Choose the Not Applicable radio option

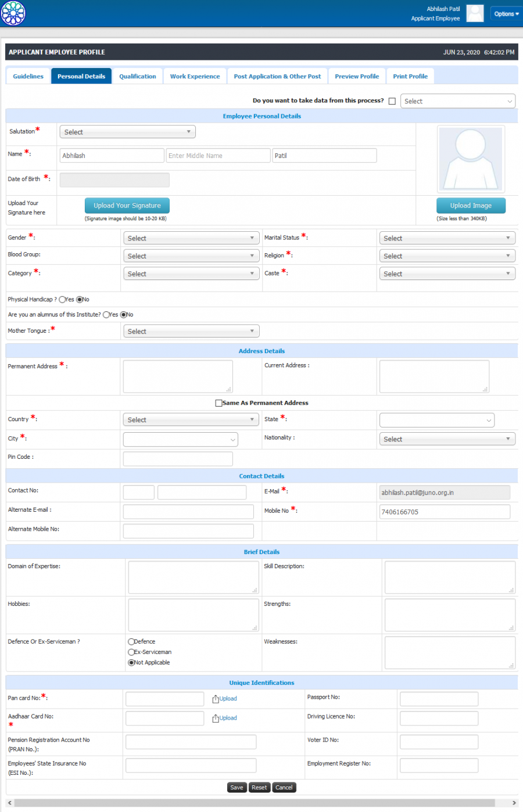131,663
